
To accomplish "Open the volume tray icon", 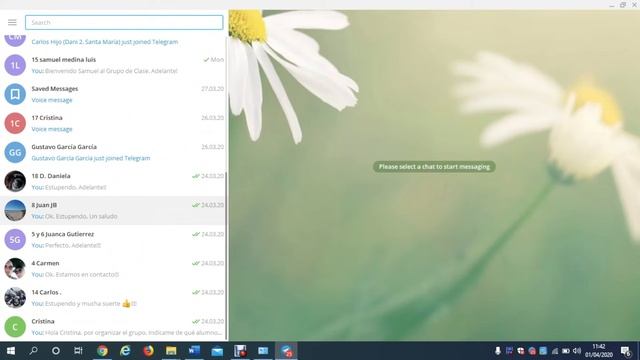I will (577, 351).
